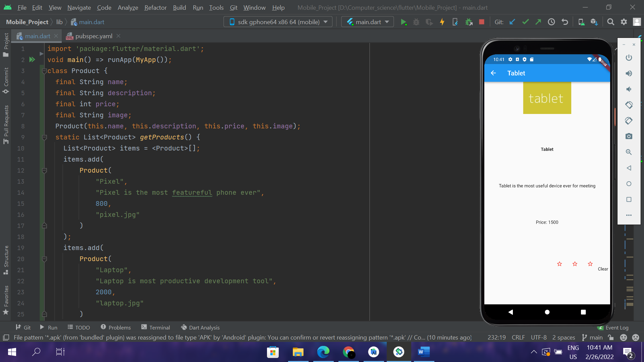The image size is (644, 362).
Task: Open the Refactor menu
Action: [x=155, y=7]
